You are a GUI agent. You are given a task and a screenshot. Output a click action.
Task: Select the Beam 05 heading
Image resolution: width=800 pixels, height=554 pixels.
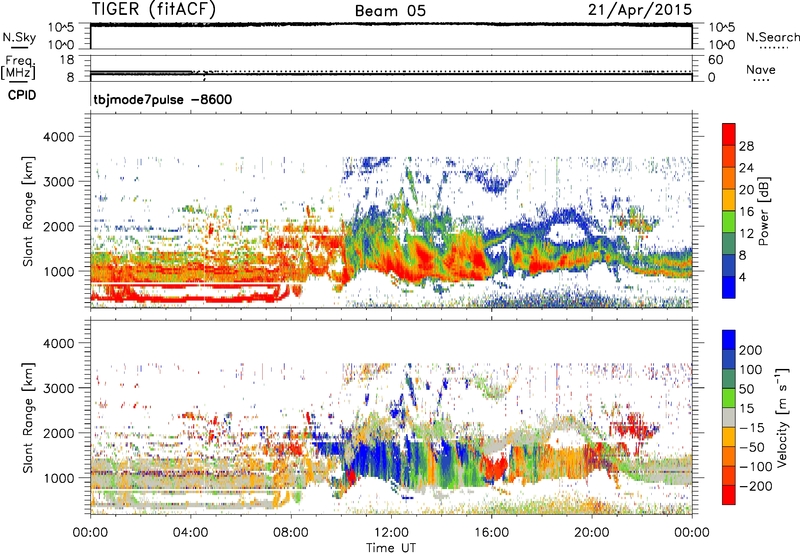390,11
